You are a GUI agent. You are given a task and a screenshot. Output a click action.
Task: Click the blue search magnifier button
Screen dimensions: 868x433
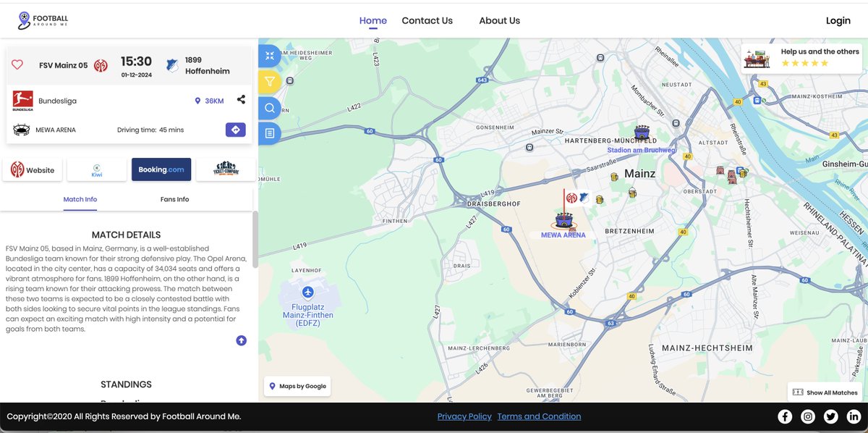270,108
